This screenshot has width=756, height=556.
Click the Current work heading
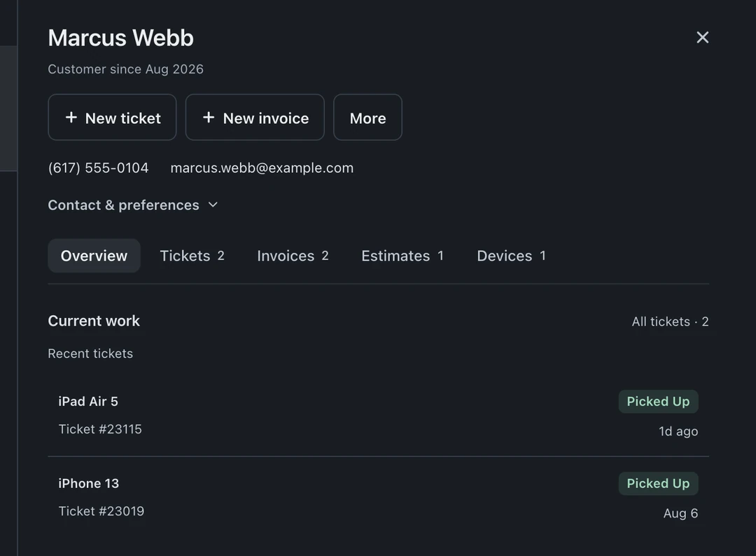tap(94, 321)
